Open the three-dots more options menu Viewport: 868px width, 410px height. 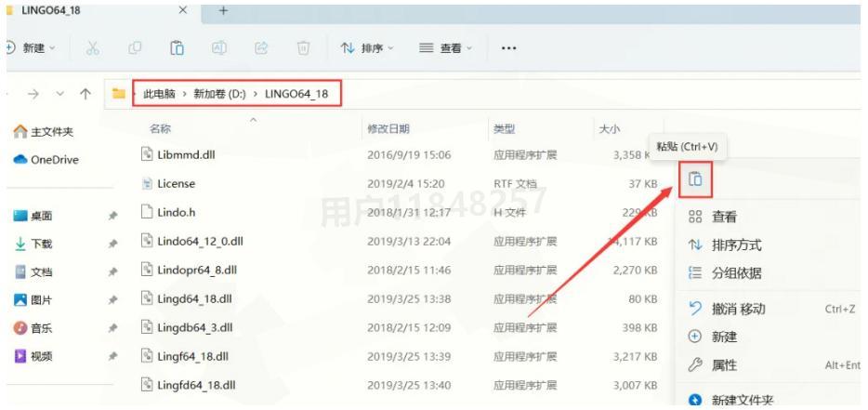point(508,48)
